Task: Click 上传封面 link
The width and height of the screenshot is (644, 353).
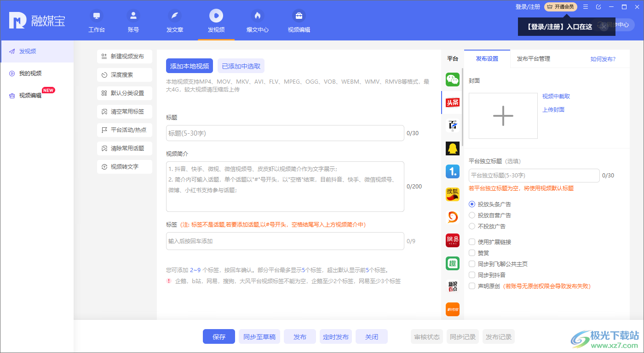Action: click(x=553, y=110)
